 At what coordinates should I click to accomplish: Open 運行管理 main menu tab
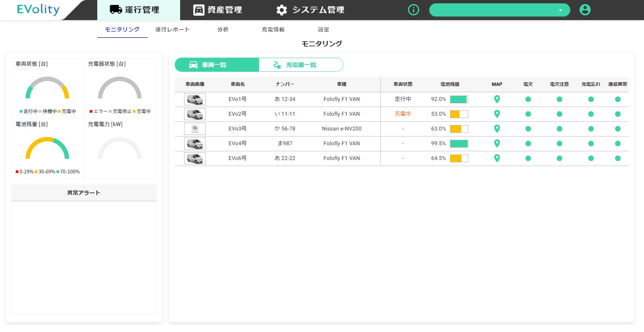(x=139, y=10)
